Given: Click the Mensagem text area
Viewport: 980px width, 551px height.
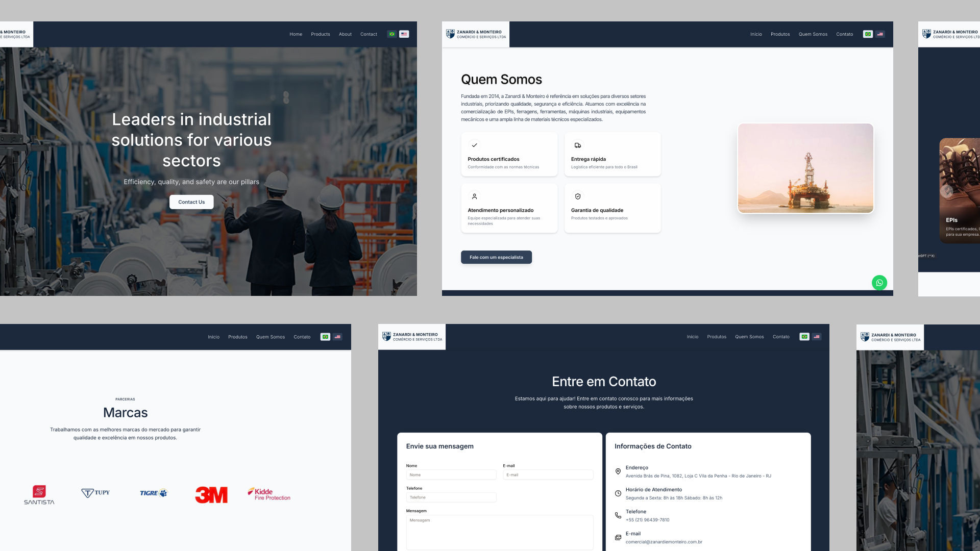Looking at the screenshot, I should point(499,532).
